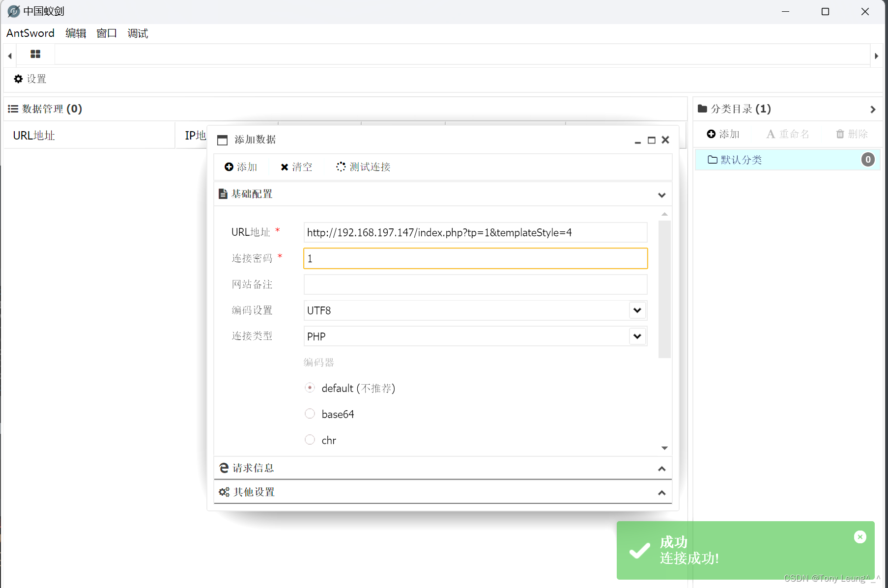Click the UTF8 encoding combo box

tap(475, 310)
